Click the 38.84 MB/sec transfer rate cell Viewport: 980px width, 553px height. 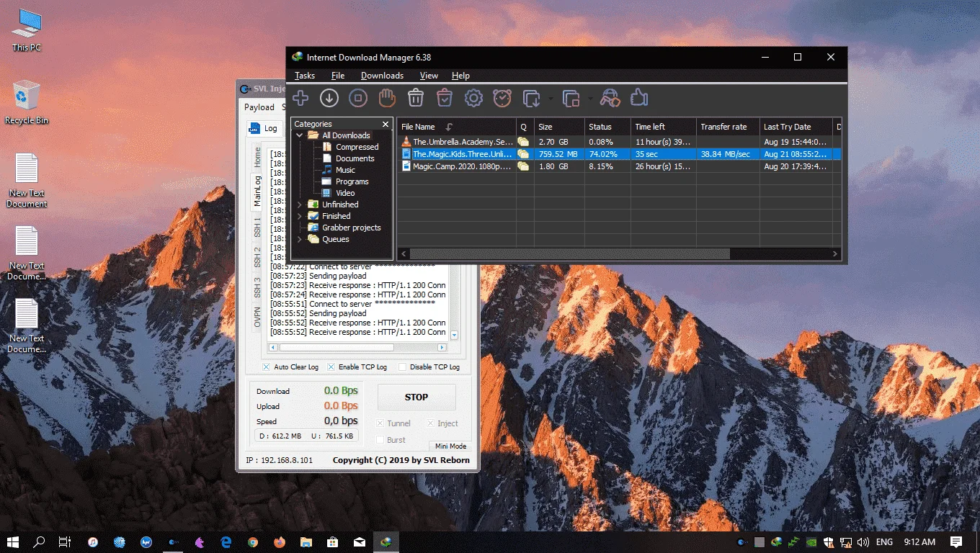point(726,154)
